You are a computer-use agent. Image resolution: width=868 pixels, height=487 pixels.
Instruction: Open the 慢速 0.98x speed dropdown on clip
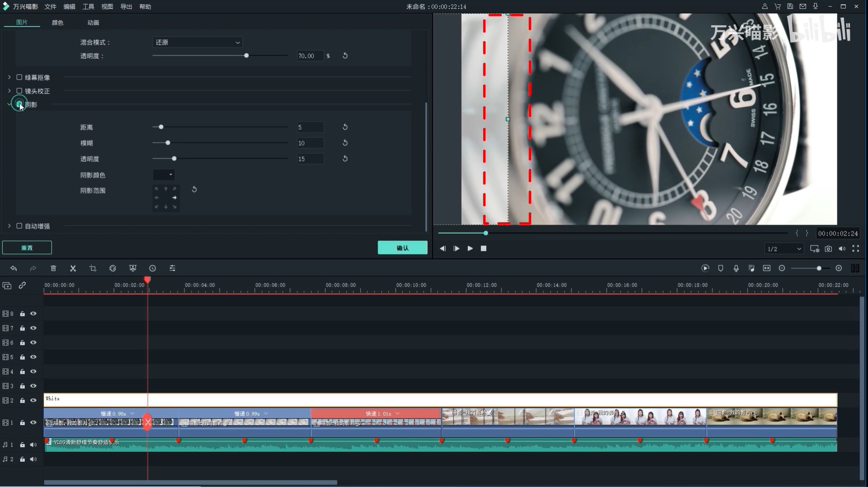point(132,413)
